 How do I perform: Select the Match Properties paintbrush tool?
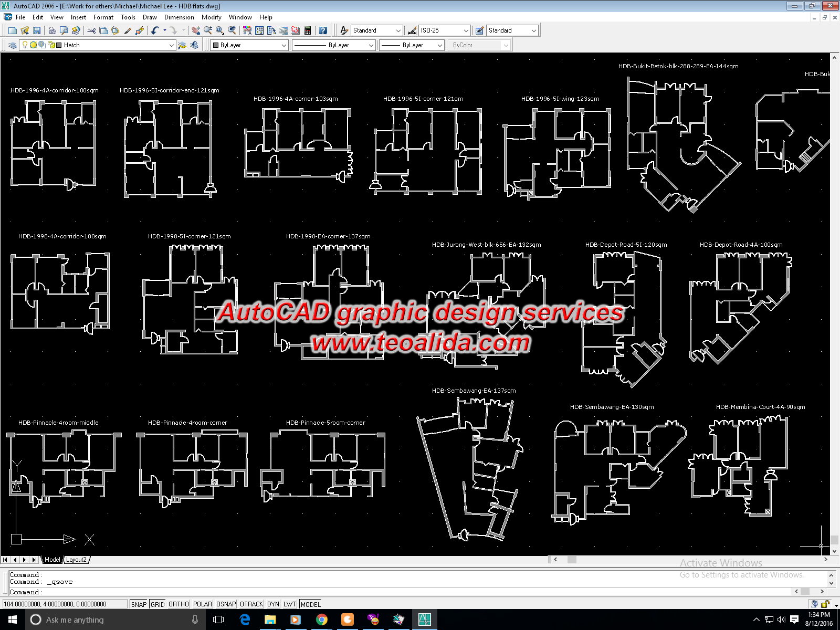point(128,30)
